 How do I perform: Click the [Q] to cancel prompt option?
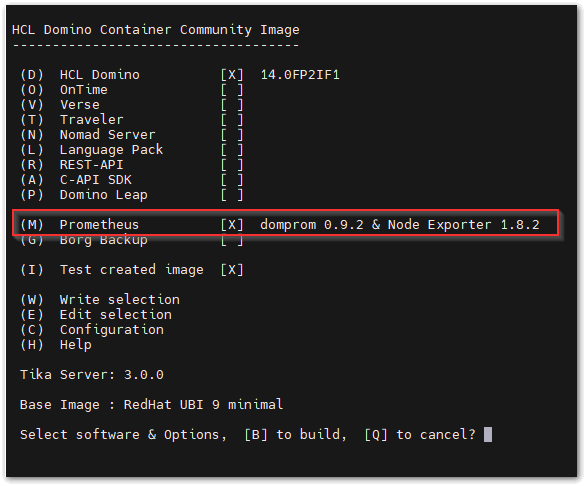tap(420, 434)
